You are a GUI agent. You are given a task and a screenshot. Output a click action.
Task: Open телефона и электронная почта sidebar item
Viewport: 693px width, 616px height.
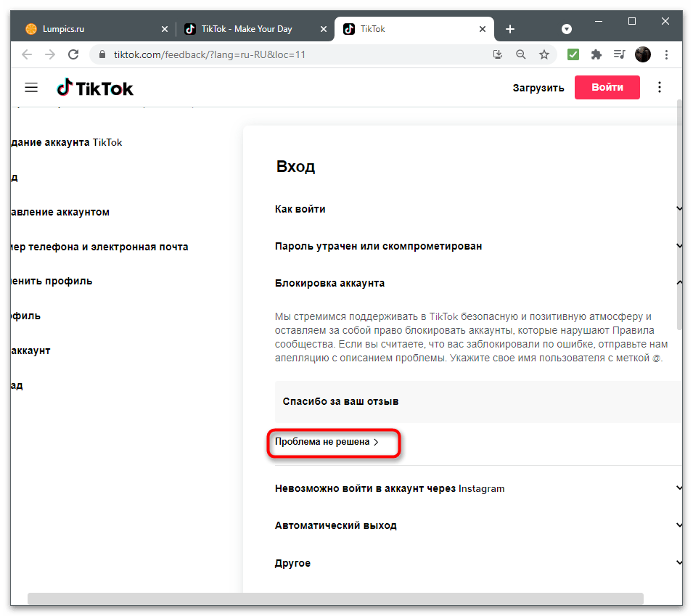tap(99, 247)
